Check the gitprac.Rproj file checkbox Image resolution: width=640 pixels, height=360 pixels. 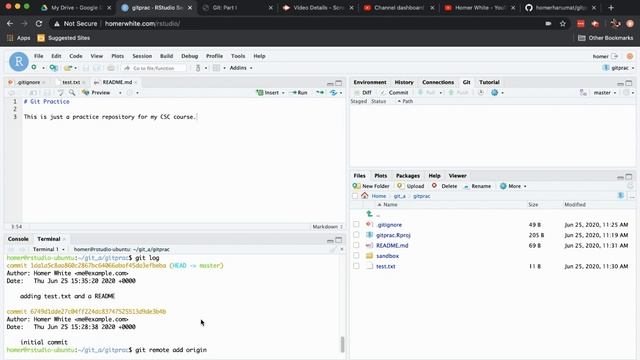click(356, 235)
